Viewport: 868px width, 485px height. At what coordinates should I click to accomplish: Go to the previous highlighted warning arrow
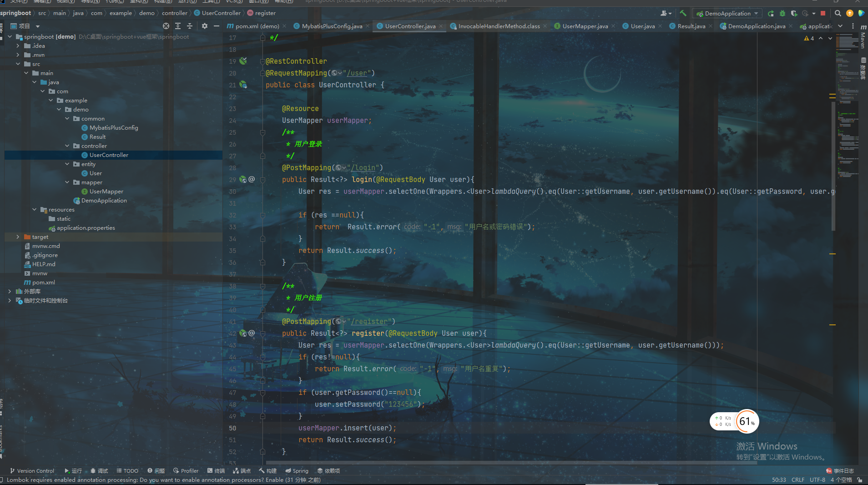(x=821, y=38)
